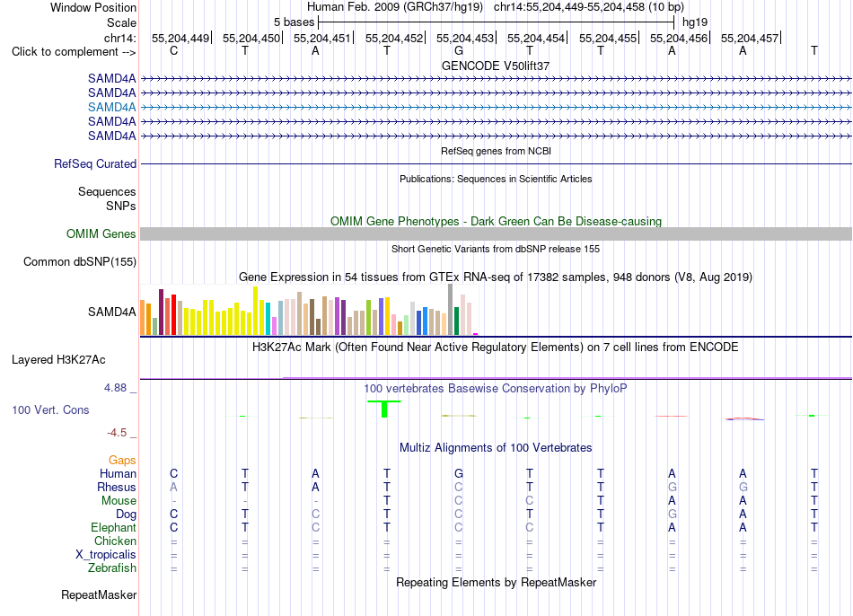Click position label 55,204,455
This screenshot has width=853, height=616.
[x=608, y=38]
